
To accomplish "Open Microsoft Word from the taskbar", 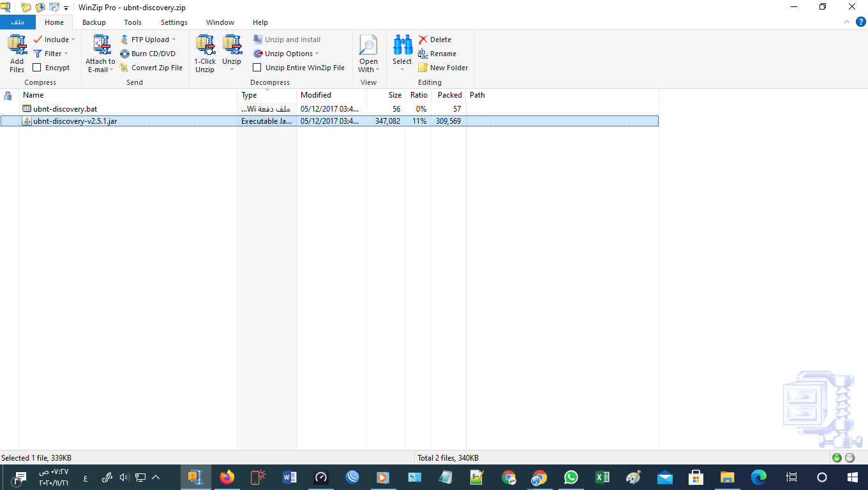I will click(289, 477).
